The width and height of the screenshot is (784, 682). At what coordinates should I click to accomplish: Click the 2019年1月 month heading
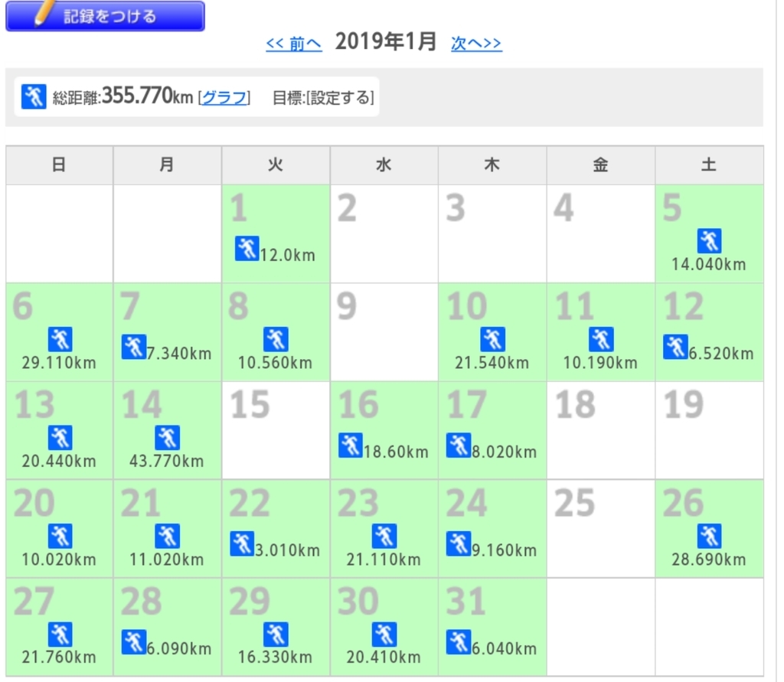(x=386, y=41)
